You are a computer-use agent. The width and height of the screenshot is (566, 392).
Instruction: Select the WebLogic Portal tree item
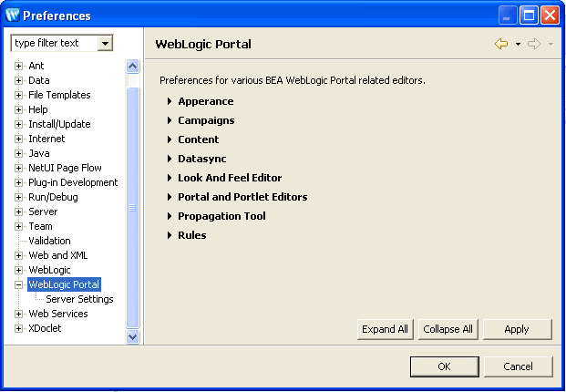point(64,284)
